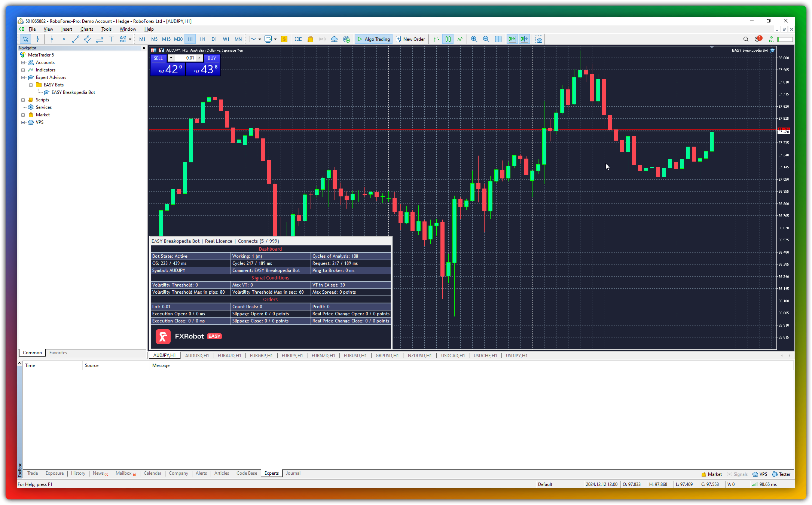Toggle chart shift from right edge

(524, 39)
